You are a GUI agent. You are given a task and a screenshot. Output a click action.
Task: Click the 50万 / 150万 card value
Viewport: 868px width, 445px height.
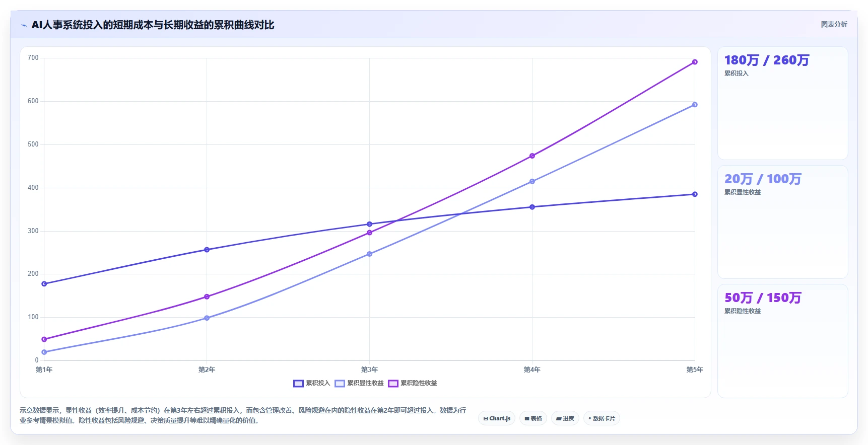click(763, 298)
